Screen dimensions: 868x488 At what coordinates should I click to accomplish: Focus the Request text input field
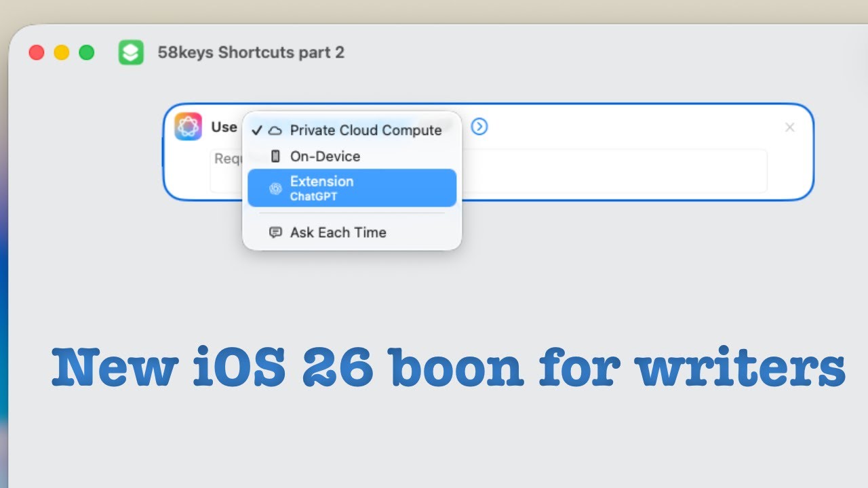click(x=488, y=171)
